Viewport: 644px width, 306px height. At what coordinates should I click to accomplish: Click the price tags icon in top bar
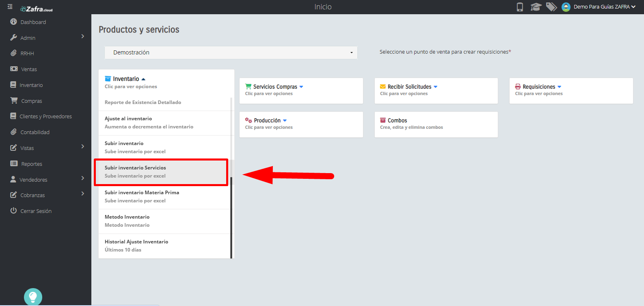click(551, 7)
